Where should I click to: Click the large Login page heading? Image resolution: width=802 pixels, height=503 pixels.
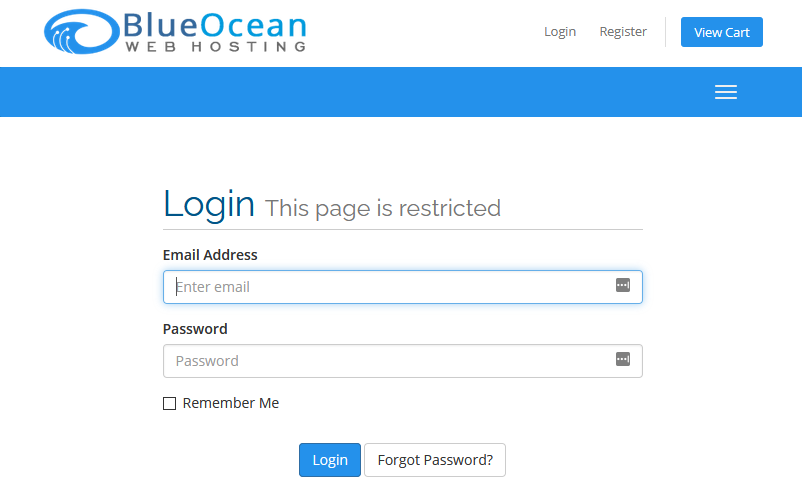point(209,204)
